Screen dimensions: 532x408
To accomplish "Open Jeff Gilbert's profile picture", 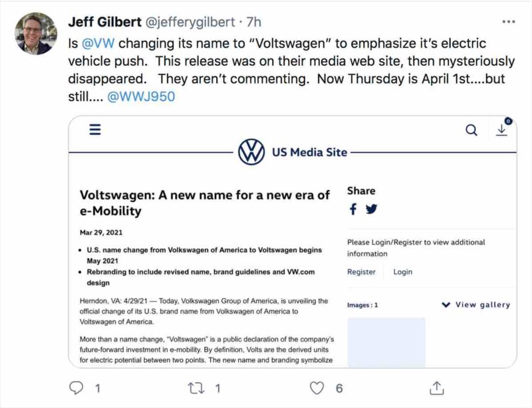I will coord(36,33).
